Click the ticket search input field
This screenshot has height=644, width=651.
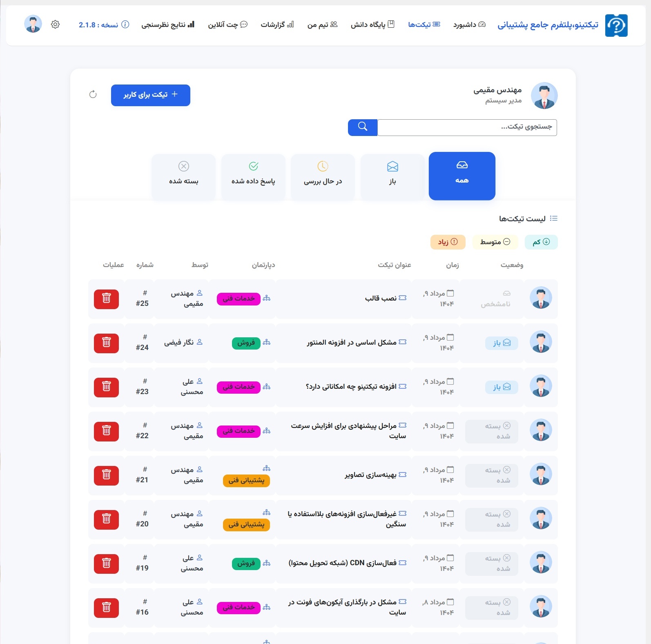467,127
